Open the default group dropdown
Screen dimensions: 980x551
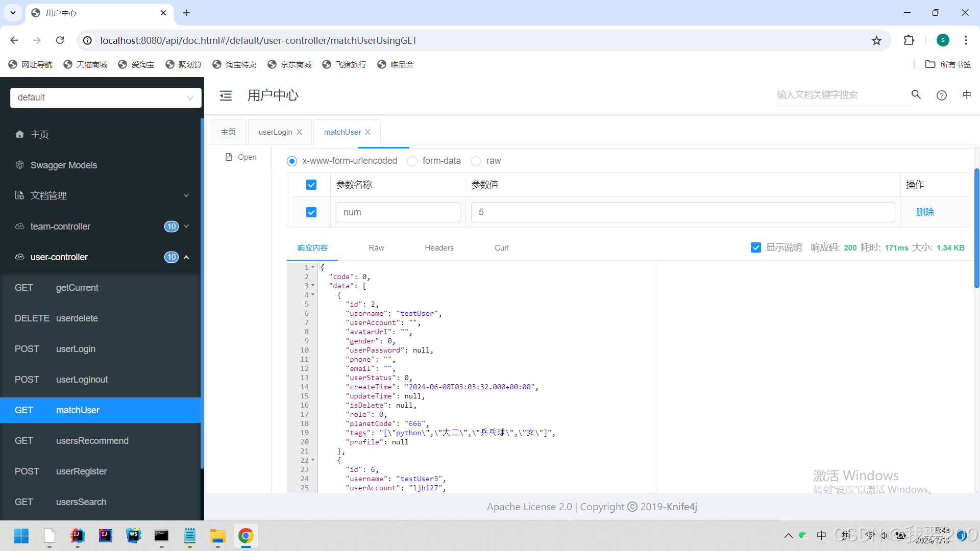pyautogui.click(x=106, y=97)
